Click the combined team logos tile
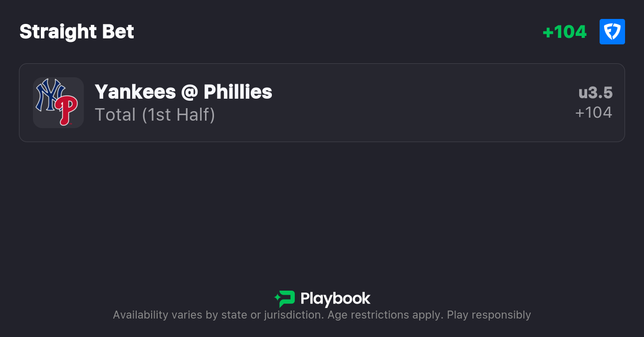Image resolution: width=644 pixels, height=337 pixels. [58, 103]
